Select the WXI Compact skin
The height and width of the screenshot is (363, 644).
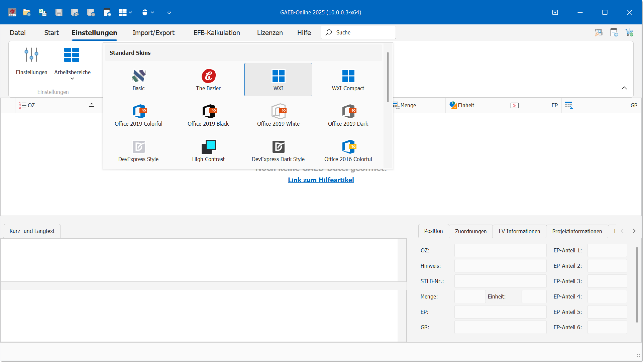click(x=348, y=80)
